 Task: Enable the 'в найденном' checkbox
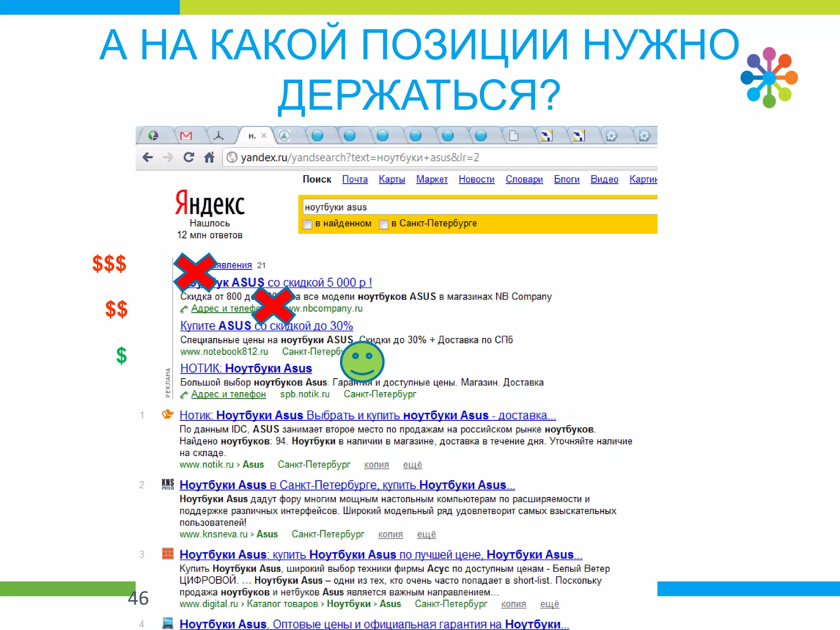pos(308,224)
